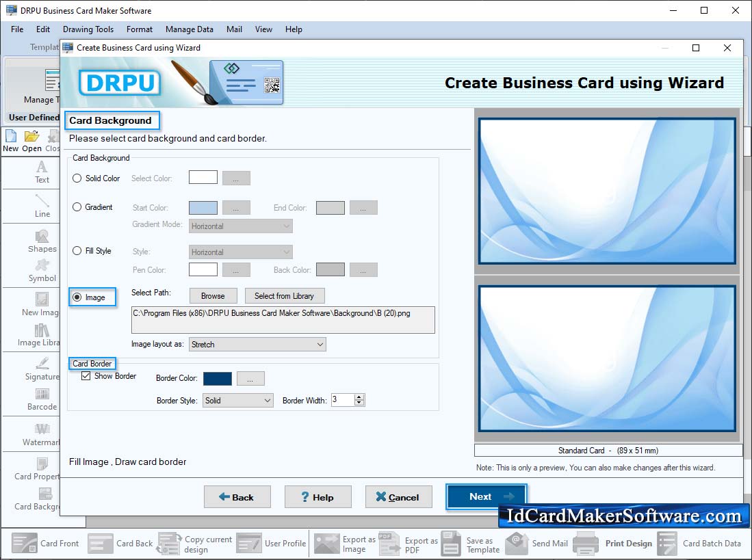Copy current design to other side
This screenshot has width=752, height=560.
pos(195,544)
